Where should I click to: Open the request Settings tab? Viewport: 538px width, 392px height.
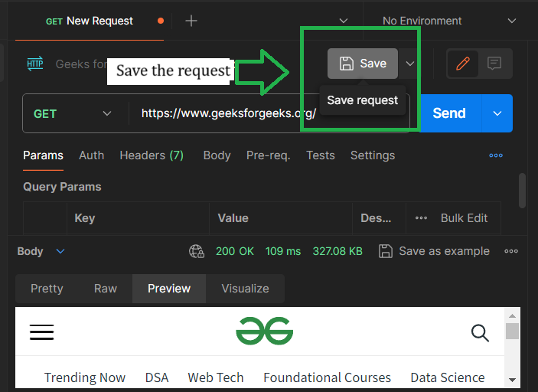(x=373, y=155)
